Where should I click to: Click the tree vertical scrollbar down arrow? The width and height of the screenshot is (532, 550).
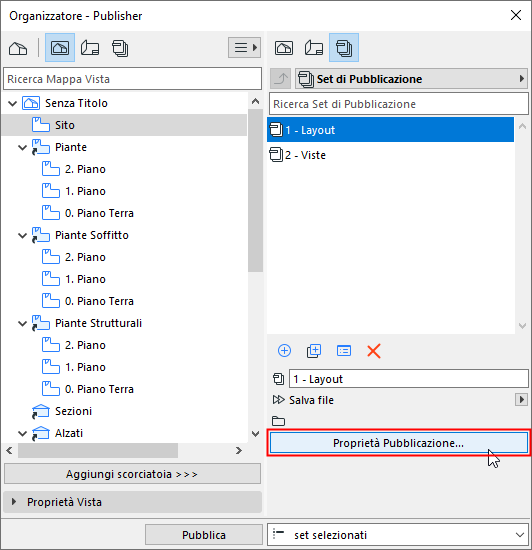pos(256,434)
